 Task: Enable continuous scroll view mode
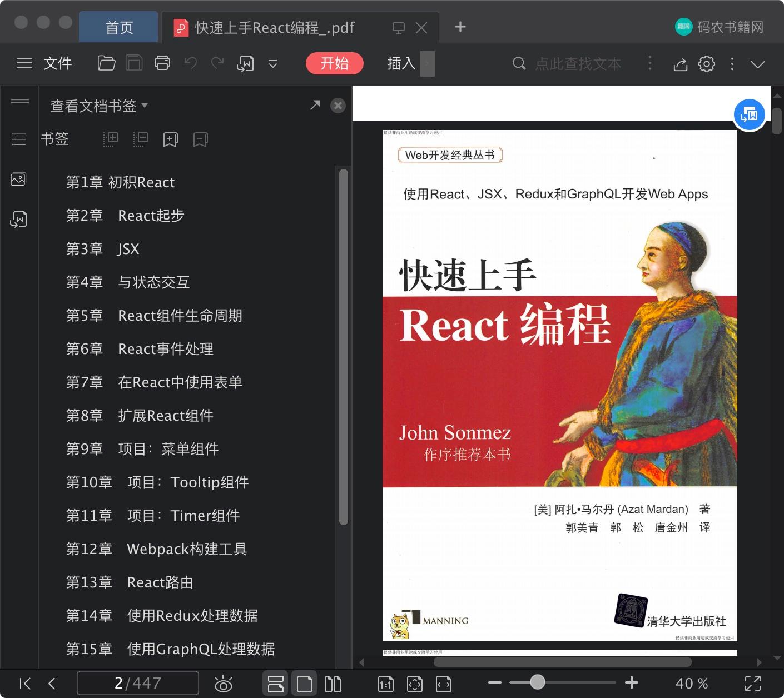(x=275, y=684)
